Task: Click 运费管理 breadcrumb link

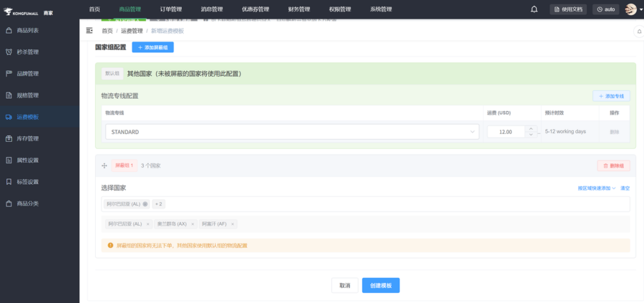Action: point(132,31)
